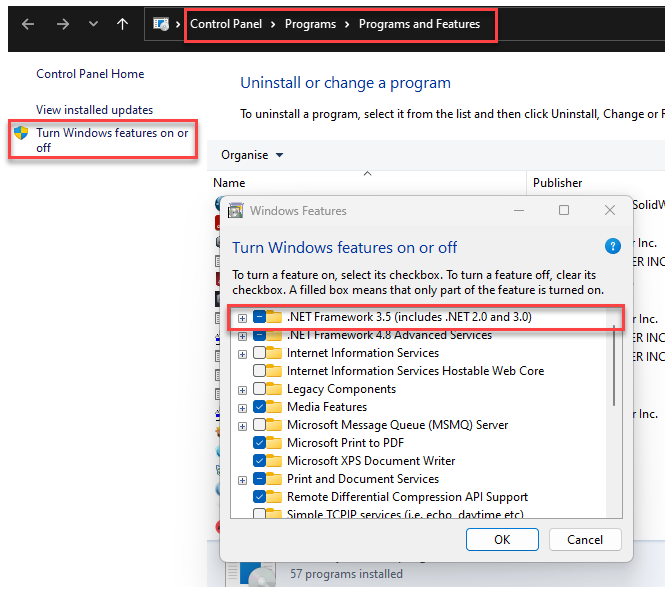The image size is (672, 591).
Task: Select Control Panel in the breadcrumb
Action: [x=226, y=24]
